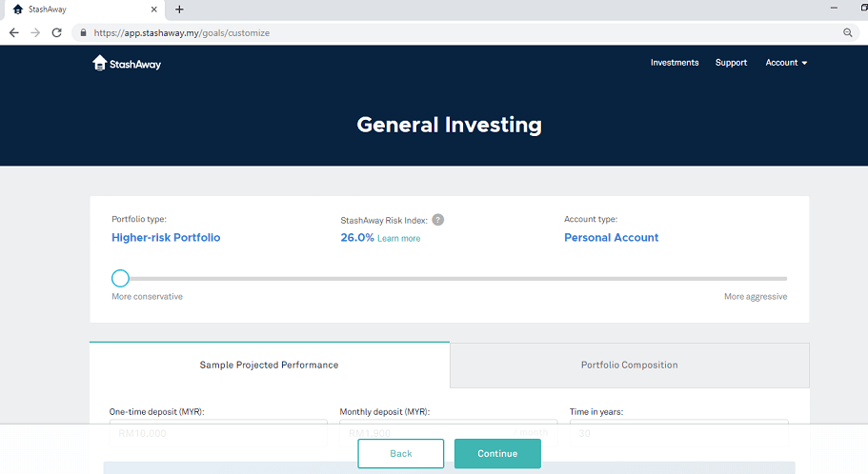Close the StashAway browser tab
The height and width of the screenshot is (474, 868).
tap(154, 10)
